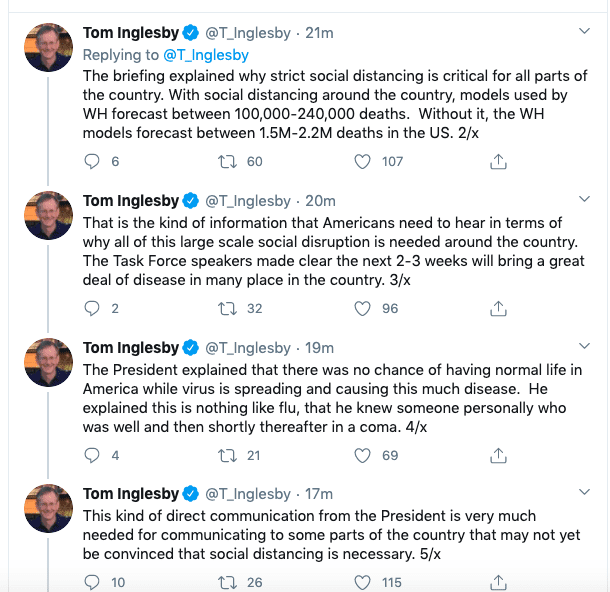Like the 3/x tweet with 96 likes
This screenshot has width=610, height=592.
pyautogui.click(x=365, y=309)
